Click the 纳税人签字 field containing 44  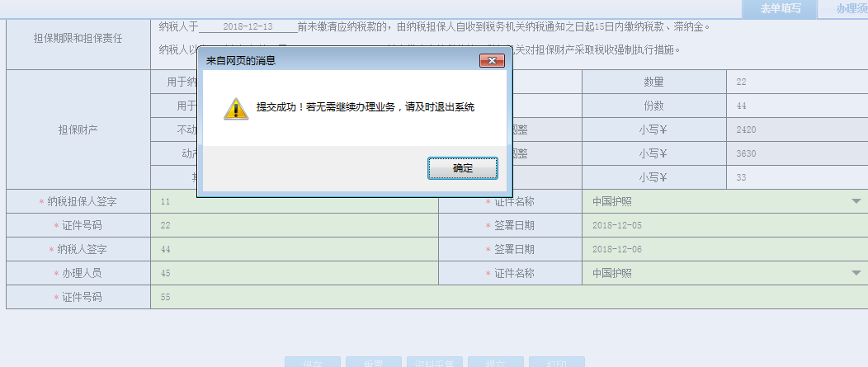[x=295, y=250]
